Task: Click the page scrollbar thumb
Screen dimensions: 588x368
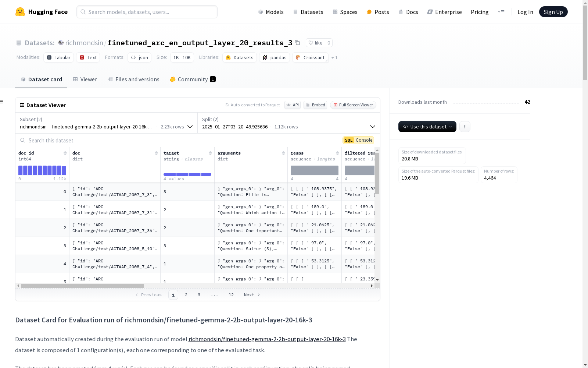Action: point(585,42)
